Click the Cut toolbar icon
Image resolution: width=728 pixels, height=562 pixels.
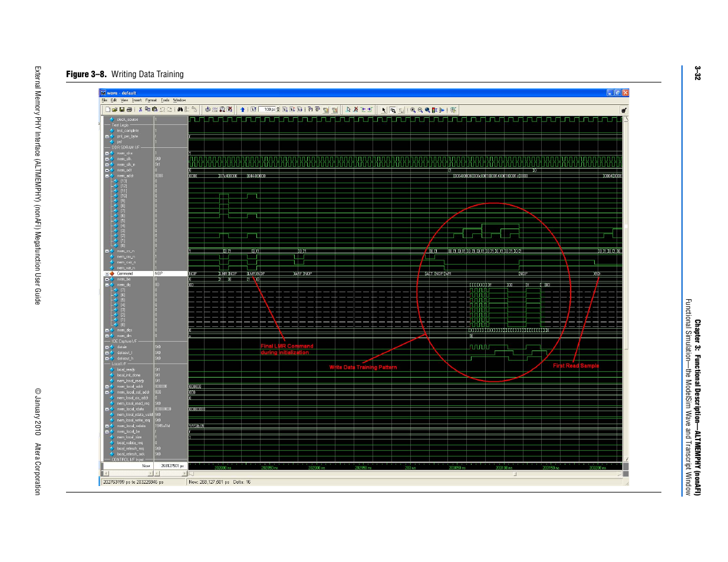[x=141, y=110]
